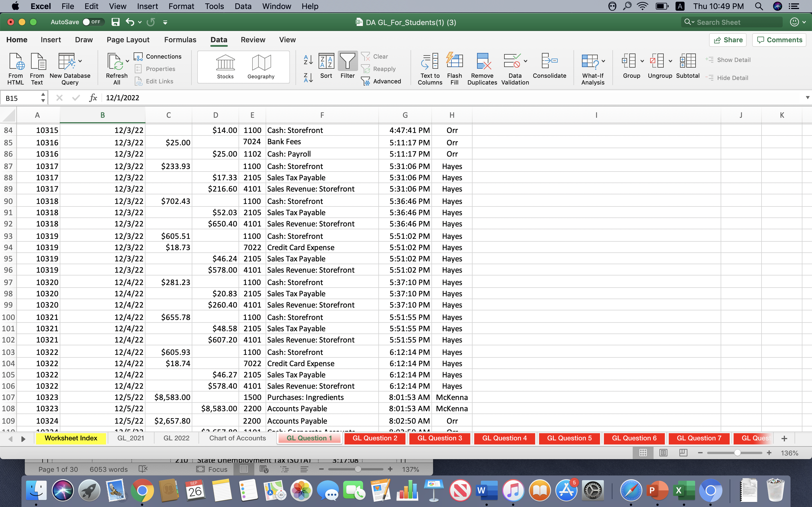Open the Filter tool
Image resolution: width=812 pixels, height=507 pixels.
[347, 65]
